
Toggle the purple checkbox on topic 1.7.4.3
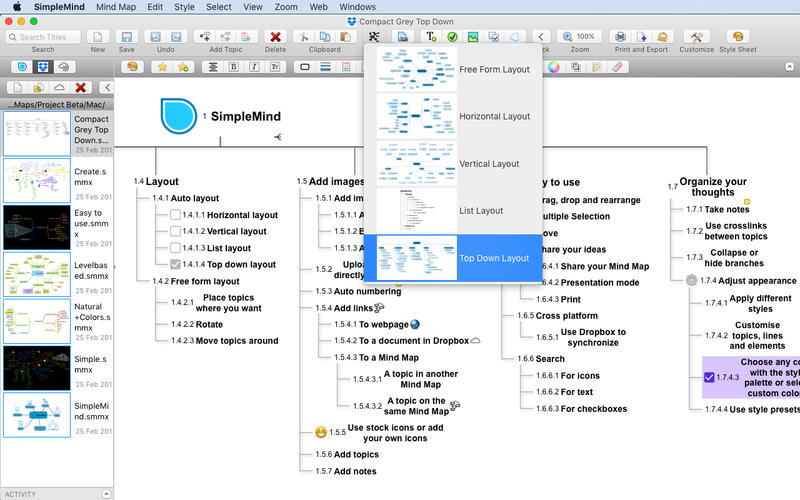(x=709, y=377)
